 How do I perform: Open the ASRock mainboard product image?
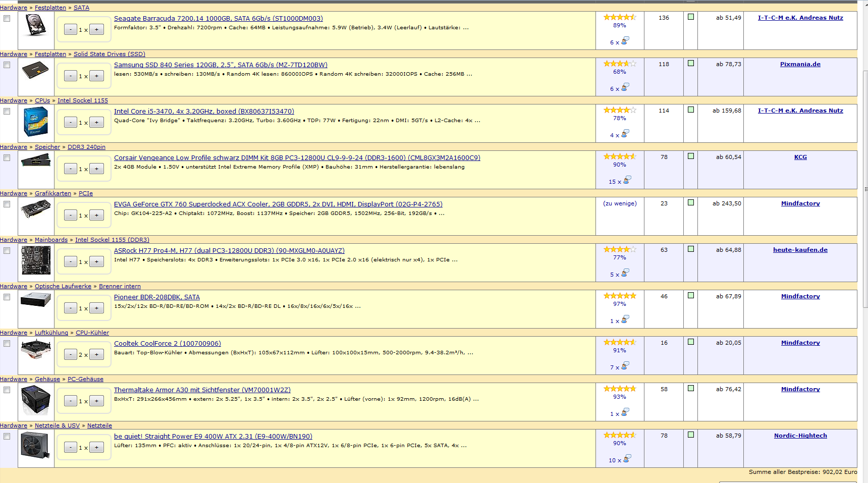coord(36,260)
